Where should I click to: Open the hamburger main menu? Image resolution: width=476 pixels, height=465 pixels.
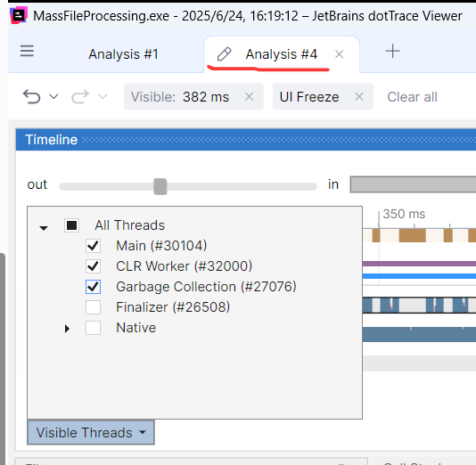point(27,51)
